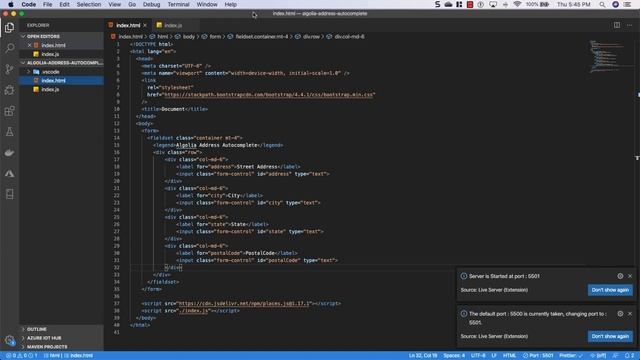Open the Extensions view
The image size is (640, 360).
pos(9,111)
